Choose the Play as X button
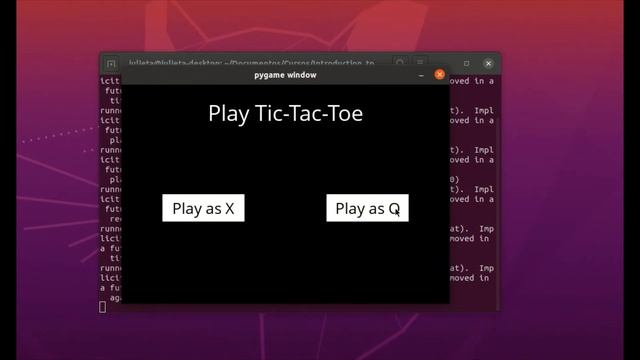This screenshot has height=360, width=640. (x=203, y=208)
